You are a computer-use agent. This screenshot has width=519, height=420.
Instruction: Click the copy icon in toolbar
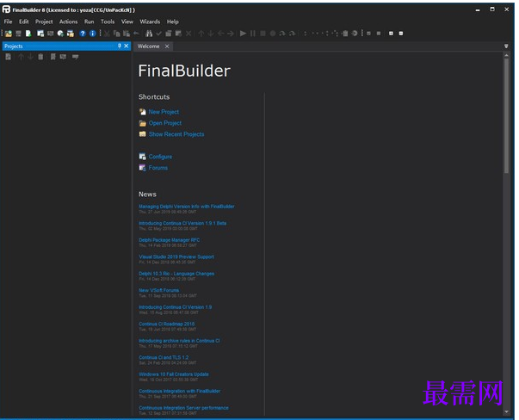[117, 34]
